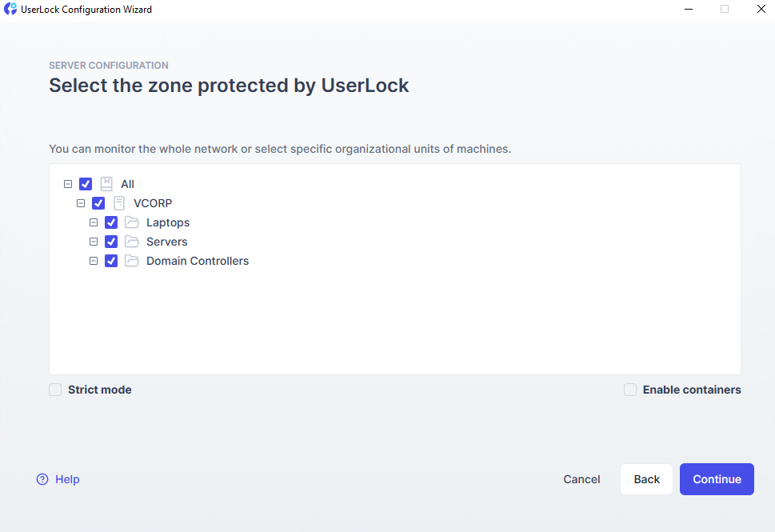Click the Domain Controllers folder icon
This screenshot has height=532, width=775.
[x=132, y=261]
